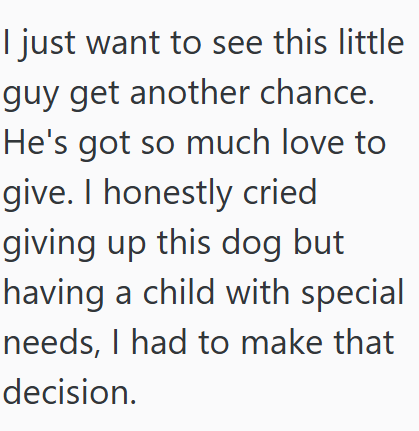Image resolution: width=419 pixels, height=431 pixels.
Task: Click the word "much" in third line
Action: pyautogui.click(x=228, y=142)
